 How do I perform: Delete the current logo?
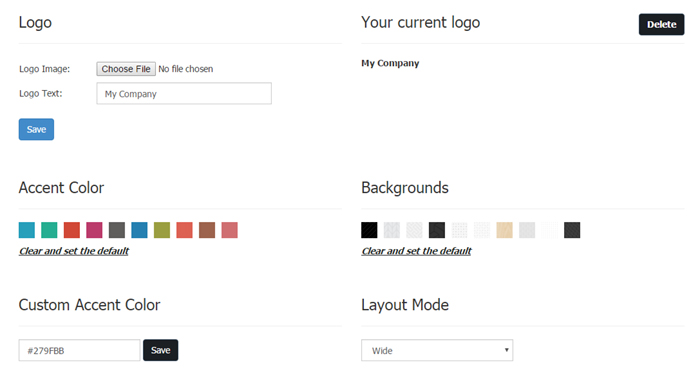click(x=661, y=25)
